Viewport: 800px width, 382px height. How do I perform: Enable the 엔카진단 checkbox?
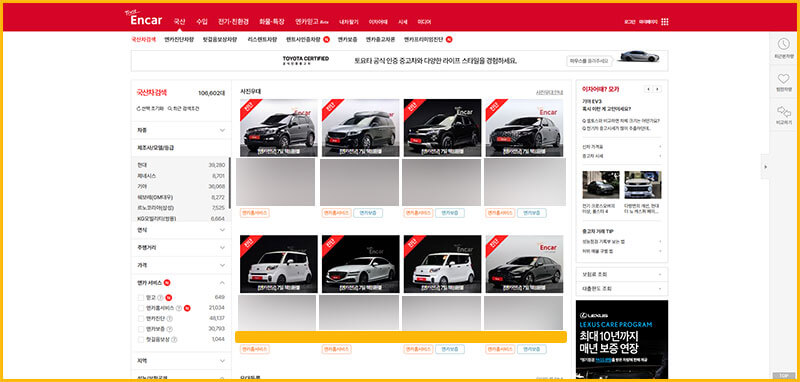click(x=141, y=318)
